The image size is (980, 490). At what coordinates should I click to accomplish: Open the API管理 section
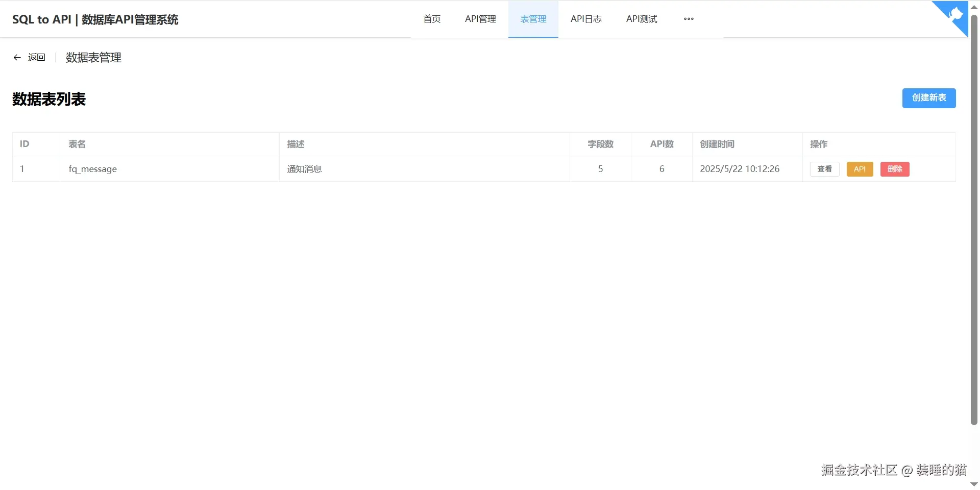point(480,19)
